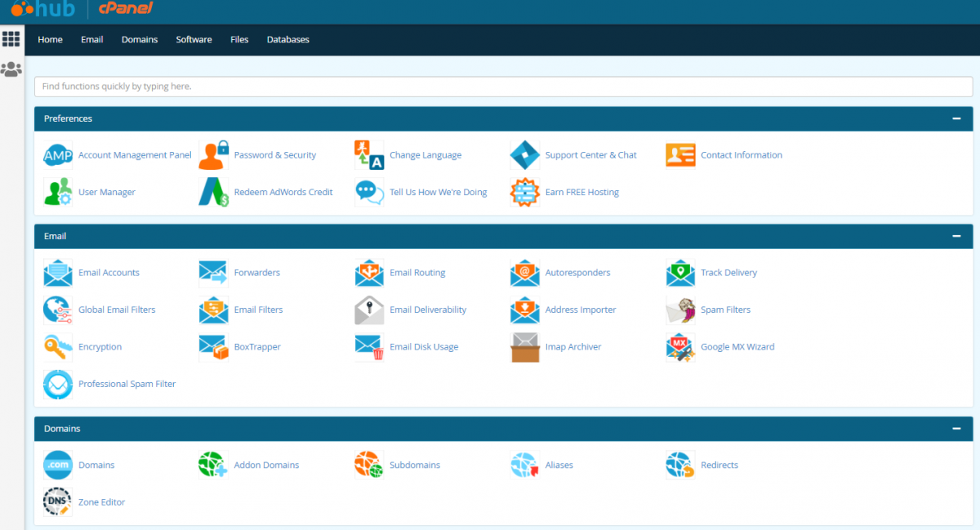Open the DNS Zone Editor icon
Image resolution: width=980 pixels, height=530 pixels.
click(x=58, y=502)
